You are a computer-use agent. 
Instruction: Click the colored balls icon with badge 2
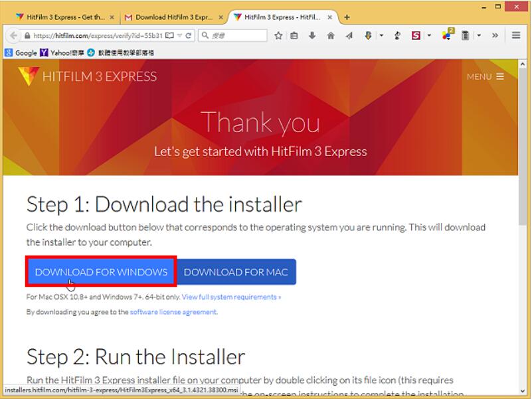pyautogui.click(x=448, y=35)
